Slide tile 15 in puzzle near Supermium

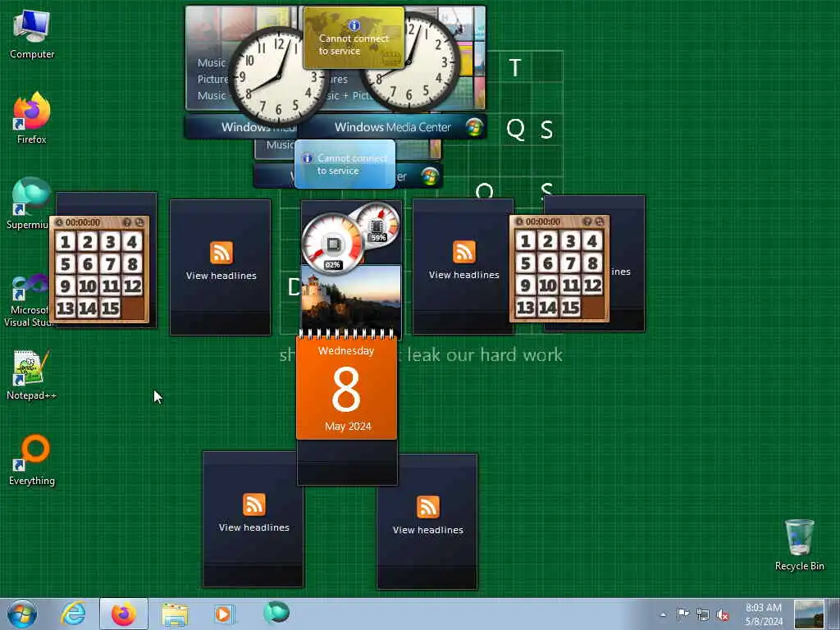(x=110, y=308)
